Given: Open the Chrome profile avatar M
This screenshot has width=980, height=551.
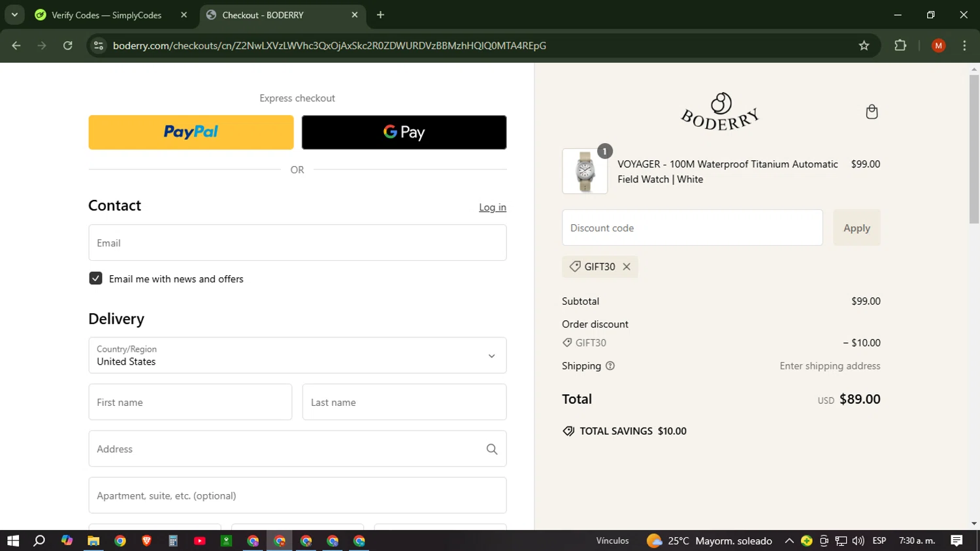Looking at the screenshot, I should point(938,46).
